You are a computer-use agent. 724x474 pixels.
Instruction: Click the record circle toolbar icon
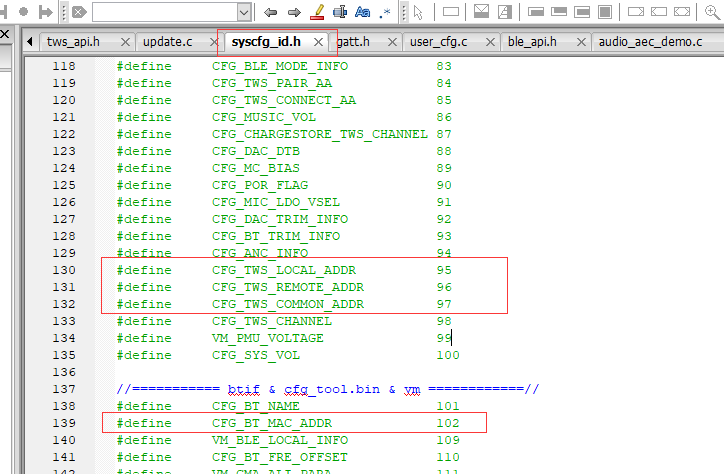click(23, 12)
